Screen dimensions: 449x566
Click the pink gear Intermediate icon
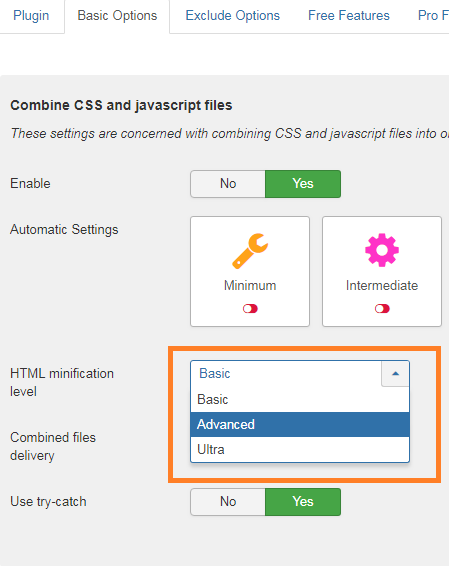click(x=382, y=250)
